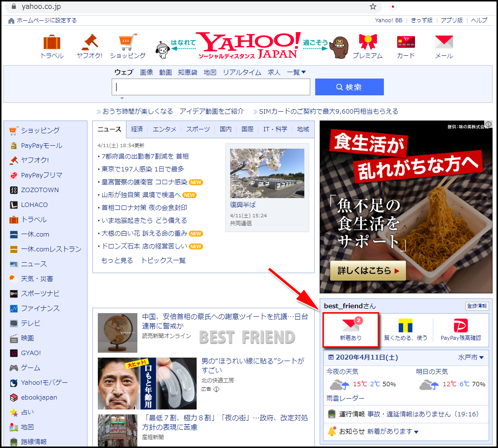Switch to the エンタメ news tab
The width and height of the screenshot is (498, 448).
click(164, 129)
